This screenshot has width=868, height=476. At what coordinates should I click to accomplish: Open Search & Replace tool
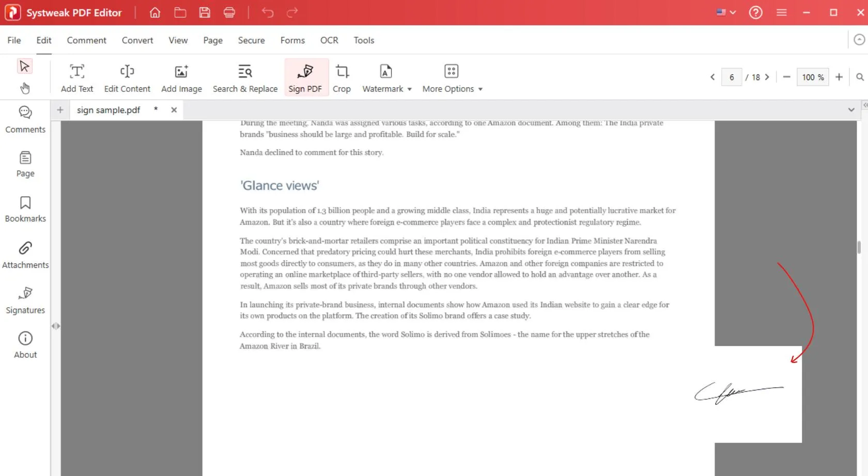245,78
